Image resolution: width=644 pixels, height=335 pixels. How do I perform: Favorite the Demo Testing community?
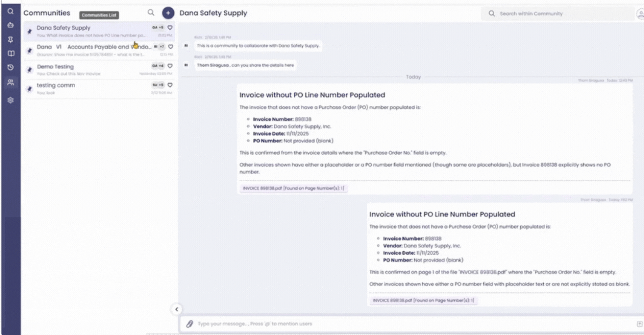pos(170,66)
